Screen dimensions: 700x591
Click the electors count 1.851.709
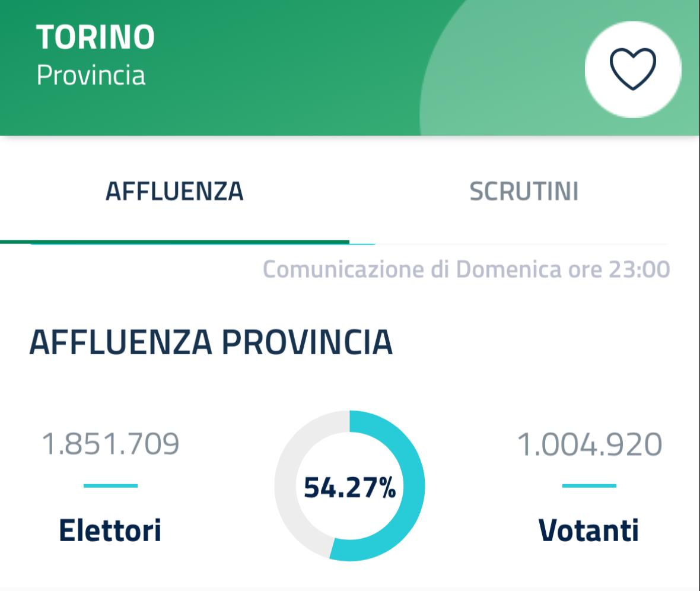pyautogui.click(x=110, y=445)
